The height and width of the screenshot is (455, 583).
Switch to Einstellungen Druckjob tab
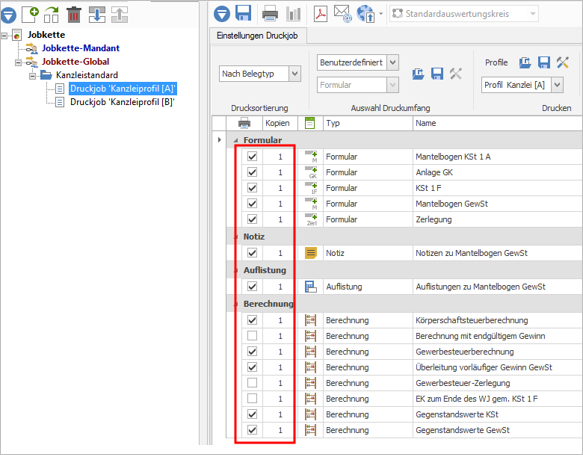tap(257, 36)
